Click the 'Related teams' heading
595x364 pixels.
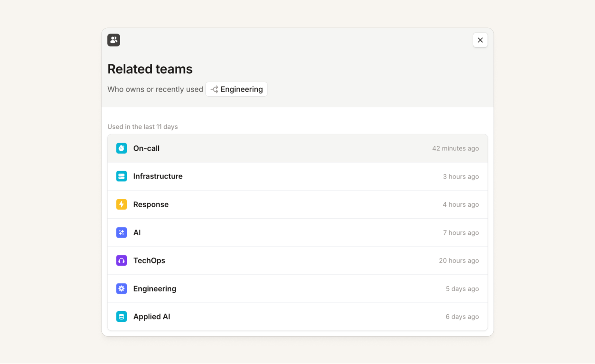coord(150,69)
